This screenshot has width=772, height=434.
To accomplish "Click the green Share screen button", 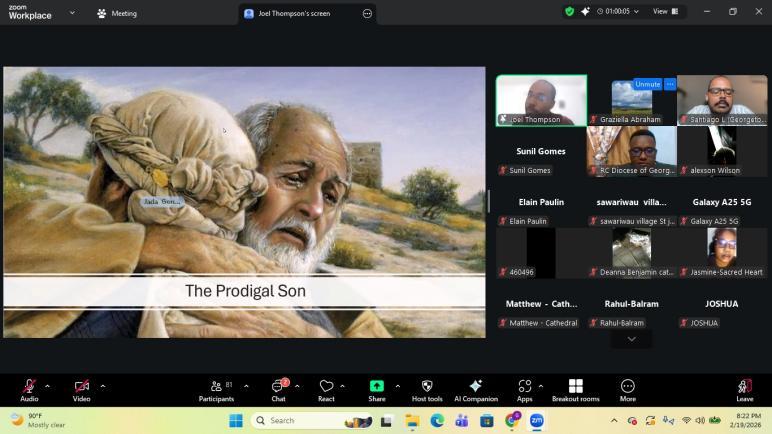I will pyautogui.click(x=377, y=390).
